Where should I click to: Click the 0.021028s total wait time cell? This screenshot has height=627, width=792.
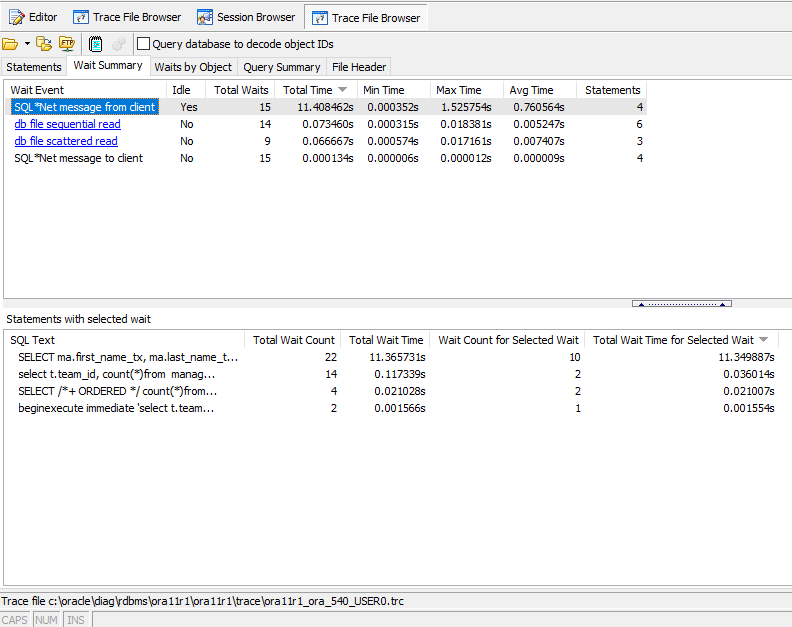tap(400, 391)
